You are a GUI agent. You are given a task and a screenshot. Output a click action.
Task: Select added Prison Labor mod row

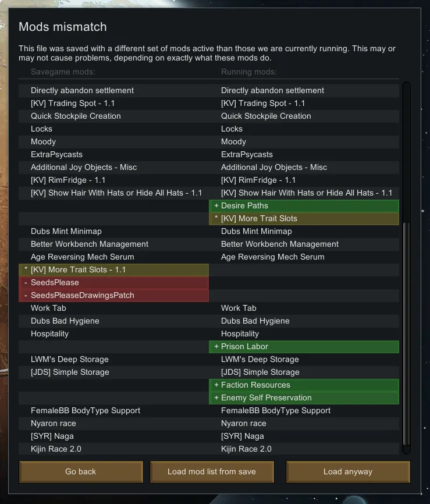[304, 346]
